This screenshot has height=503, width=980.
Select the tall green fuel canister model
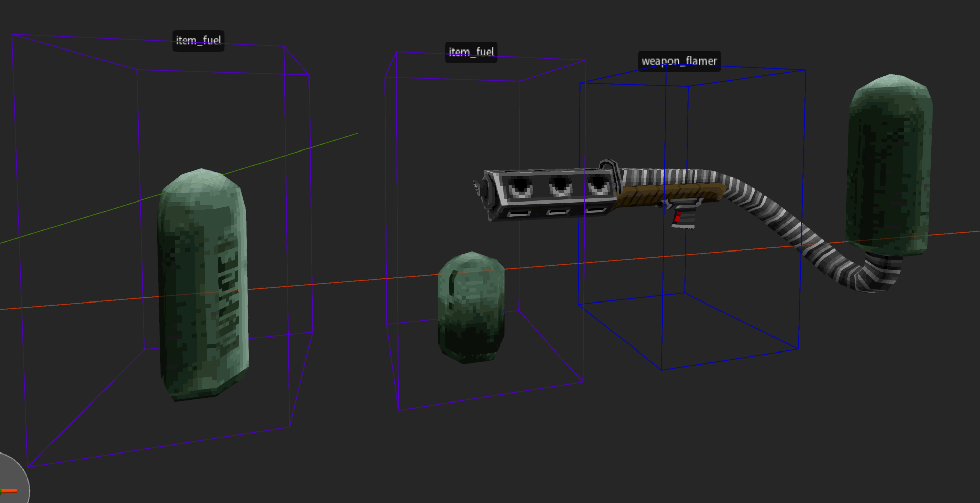(x=203, y=285)
